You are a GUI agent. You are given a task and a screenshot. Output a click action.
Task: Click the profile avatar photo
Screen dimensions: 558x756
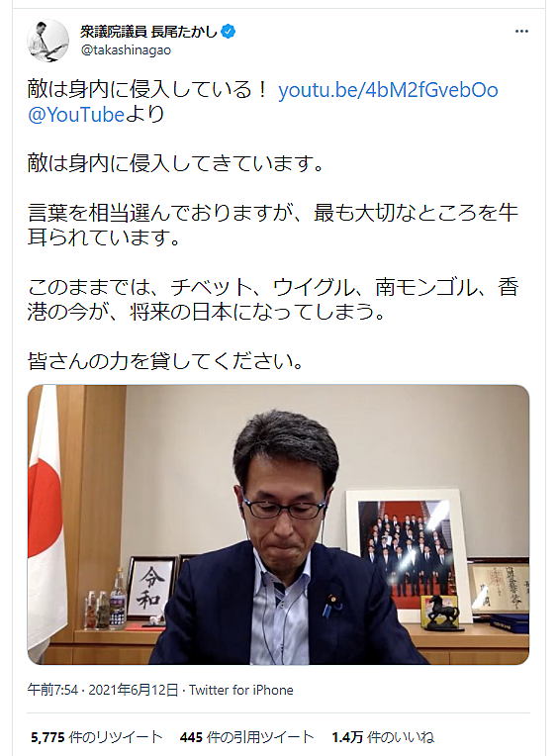point(47,41)
